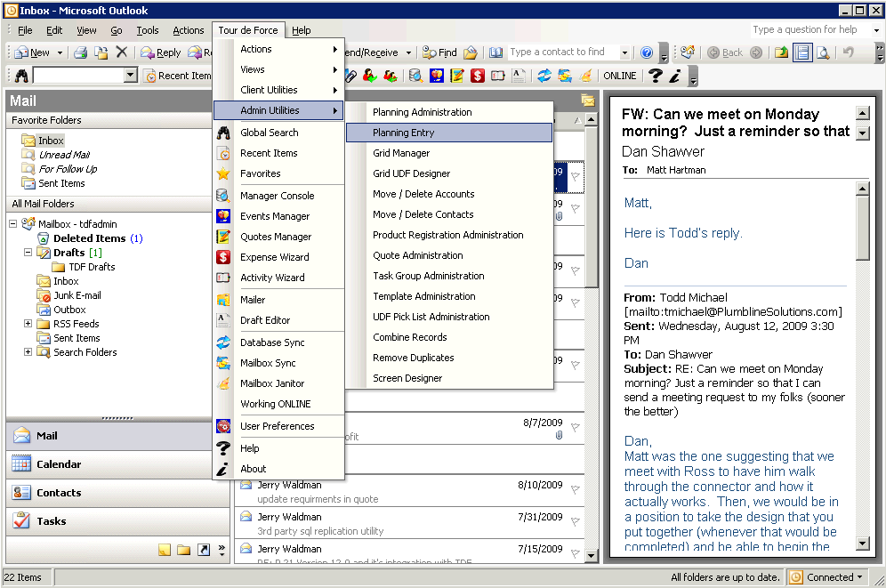Click the Type a question for help box
Viewport: 886px width, 588px height.
pos(809,30)
